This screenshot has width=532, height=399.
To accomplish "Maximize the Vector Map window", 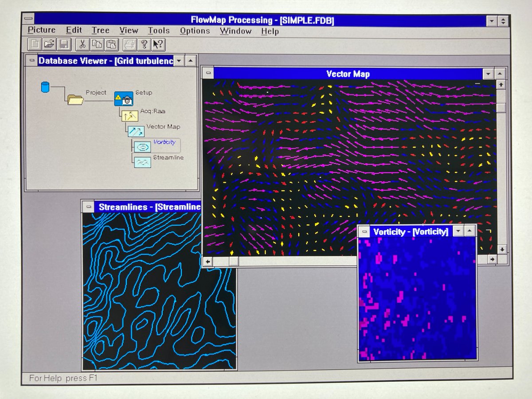I will tap(500, 74).
